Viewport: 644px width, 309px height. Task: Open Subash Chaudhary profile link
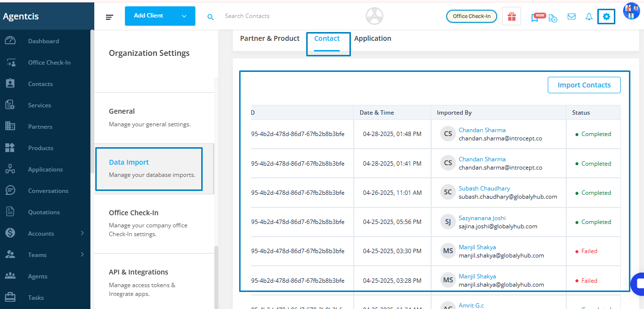(485, 189)
